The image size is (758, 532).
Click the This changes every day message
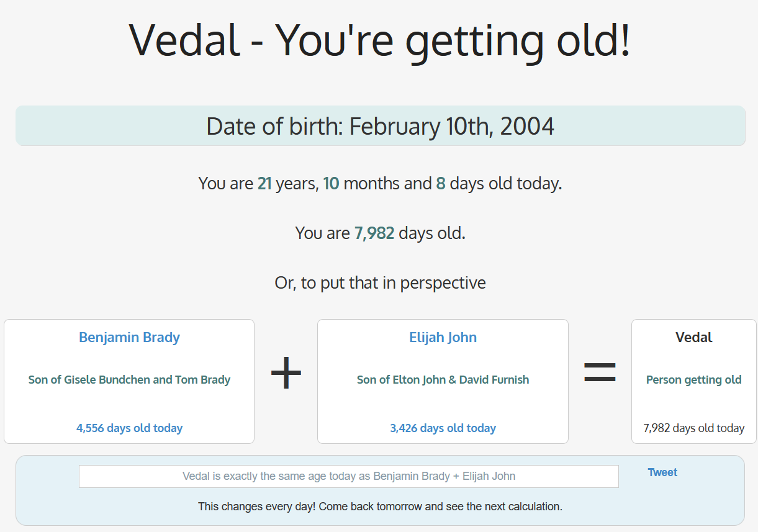pyautogui.click(x=380, y=507)
